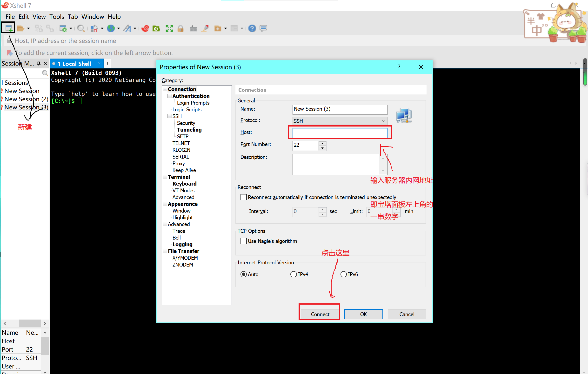Select Tunneling in category tree
The width and height of the screenshot is (588, 374).
coord(189,130)
